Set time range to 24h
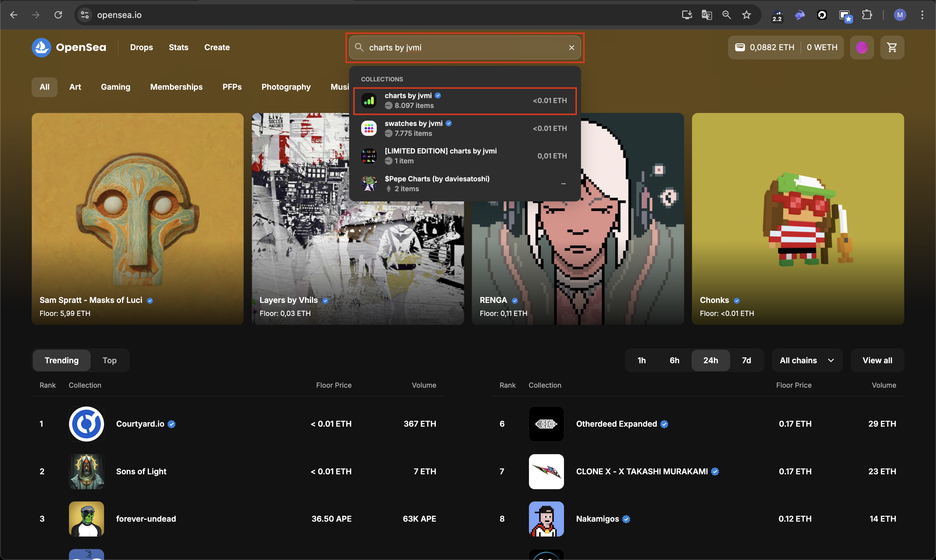The width and height of the screenshot is (936, 560). [711, 360]
